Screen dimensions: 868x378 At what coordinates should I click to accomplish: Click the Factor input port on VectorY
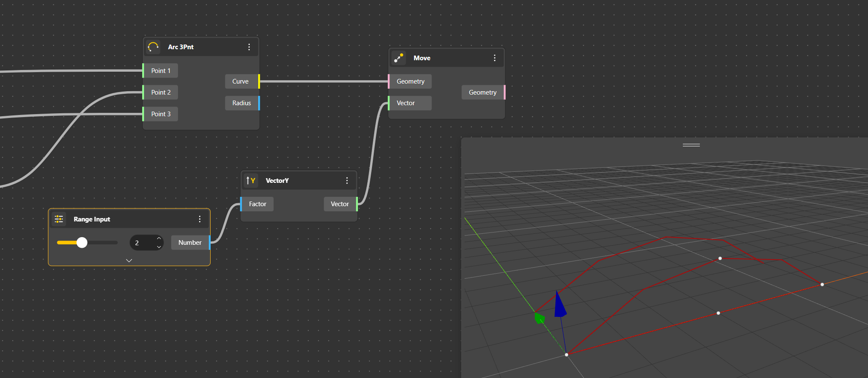(x=257, y=204)
